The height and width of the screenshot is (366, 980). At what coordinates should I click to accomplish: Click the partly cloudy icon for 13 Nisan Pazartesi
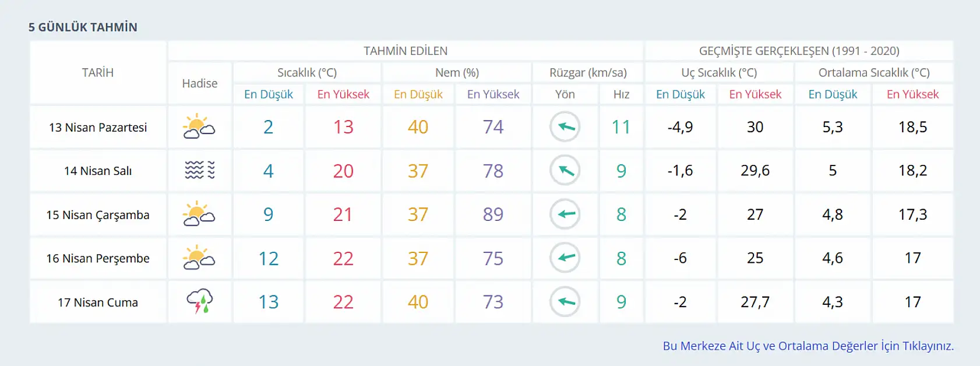199,126
